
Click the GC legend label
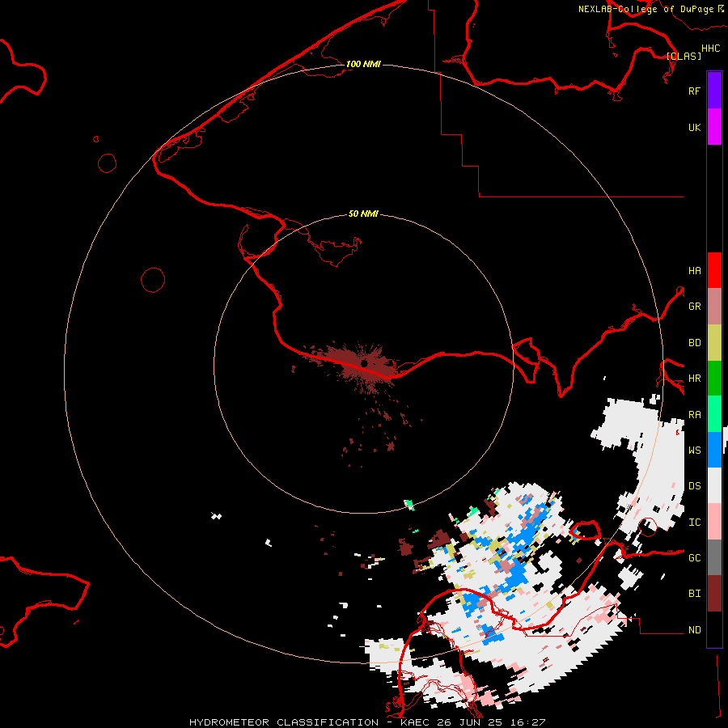[694, 558]
